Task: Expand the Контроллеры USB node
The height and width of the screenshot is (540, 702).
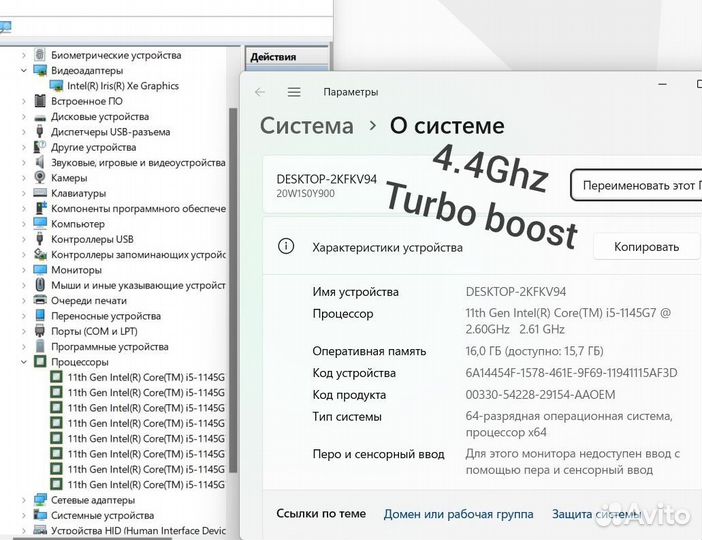Action: pos(24,239)
